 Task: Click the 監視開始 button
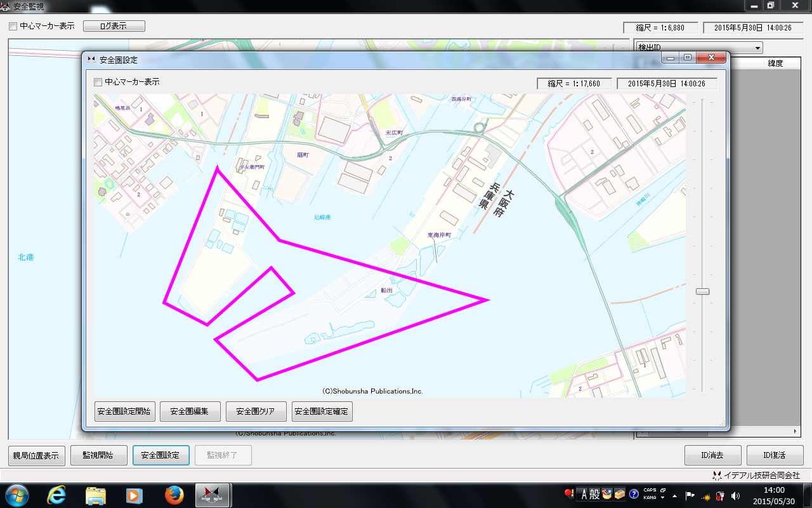(x=98, y=455)
